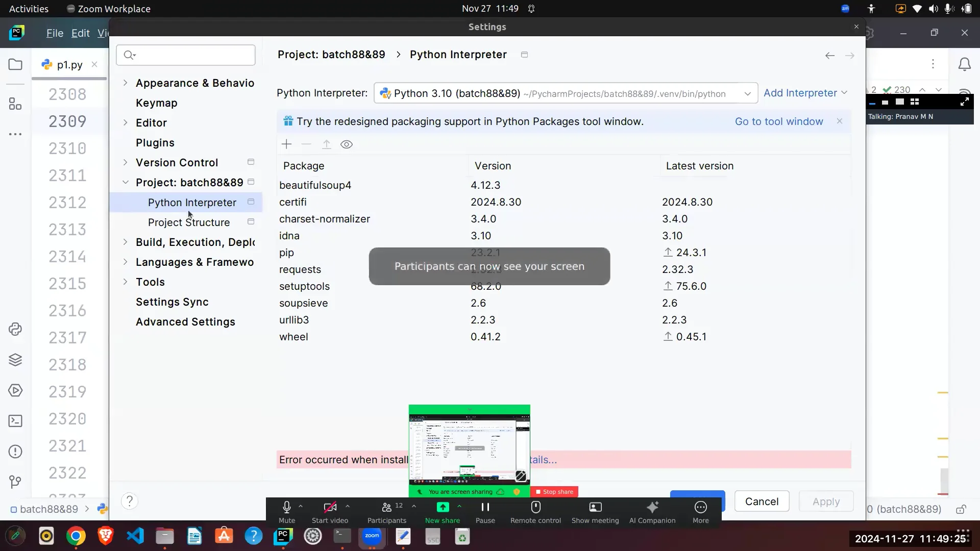Click the install package plus icon

coord(286,144)
